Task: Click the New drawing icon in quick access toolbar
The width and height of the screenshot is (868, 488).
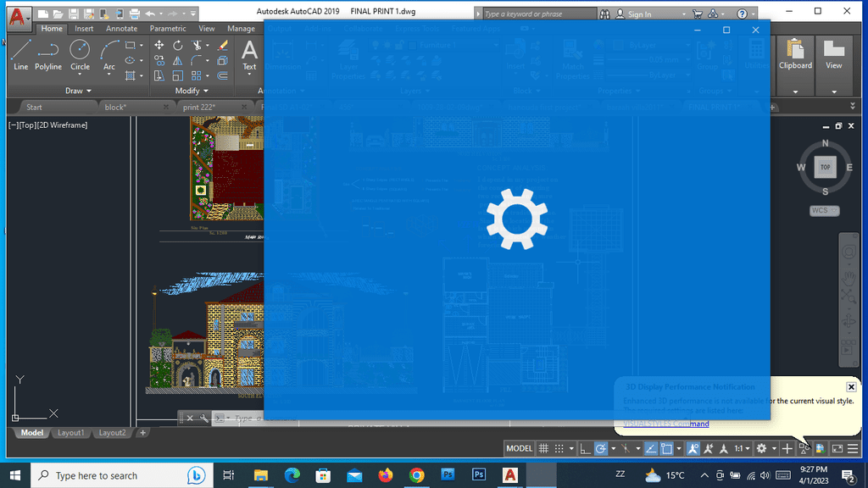Action: coord(43,14)
